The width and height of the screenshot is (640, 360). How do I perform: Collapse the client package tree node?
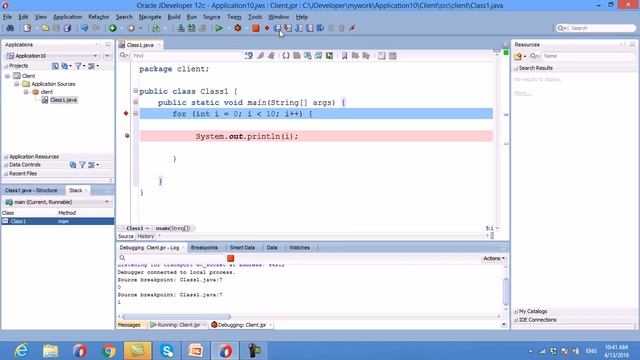pos(26,92)
